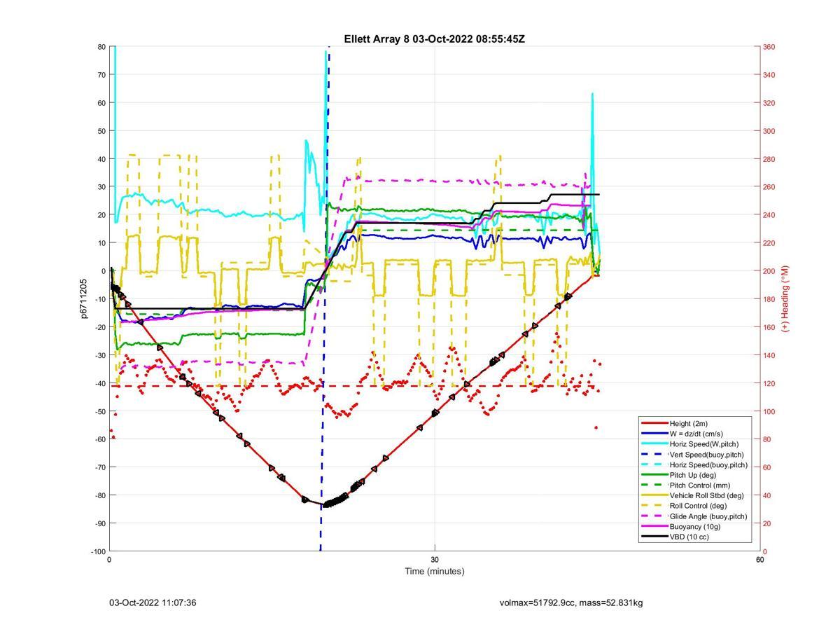Click the timestamp '03-Oct-2022 11:07:36'

pyautogui.click(x=153, y=602)
